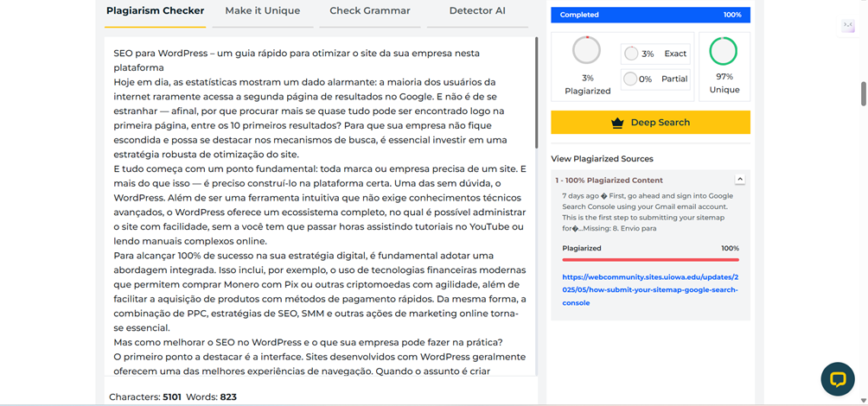The image size is (868, 406).
Task: Collapse the 100% Plagiarized Content source
Action: coord(740,179)
